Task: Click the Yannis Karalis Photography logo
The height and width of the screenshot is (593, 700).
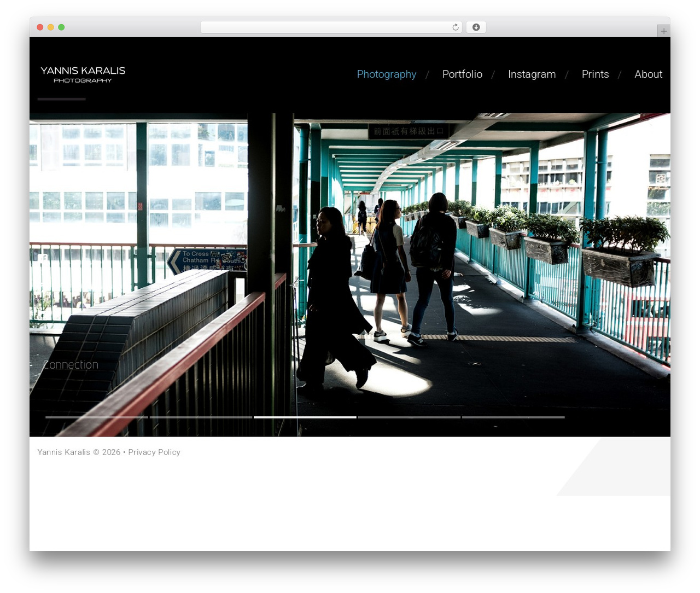Action: [83, 74]
